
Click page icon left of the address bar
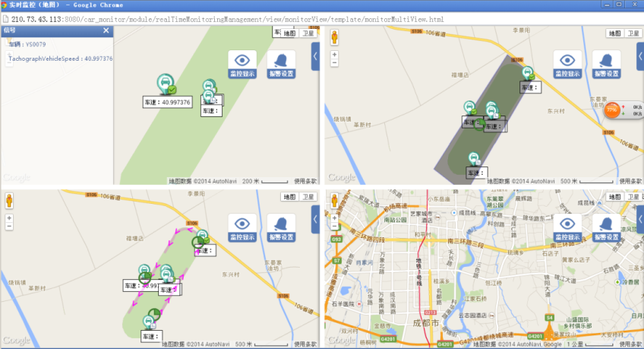click(5, 19)
